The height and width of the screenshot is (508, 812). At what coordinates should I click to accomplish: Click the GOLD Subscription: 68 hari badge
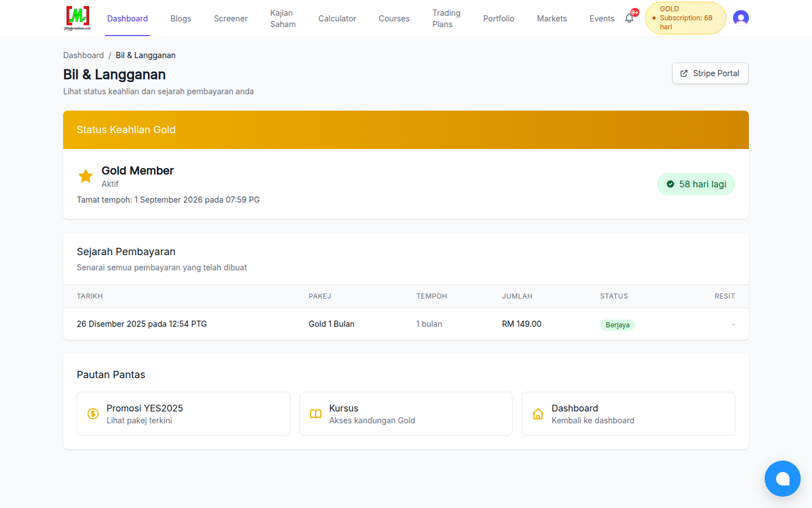click(686, 18)
